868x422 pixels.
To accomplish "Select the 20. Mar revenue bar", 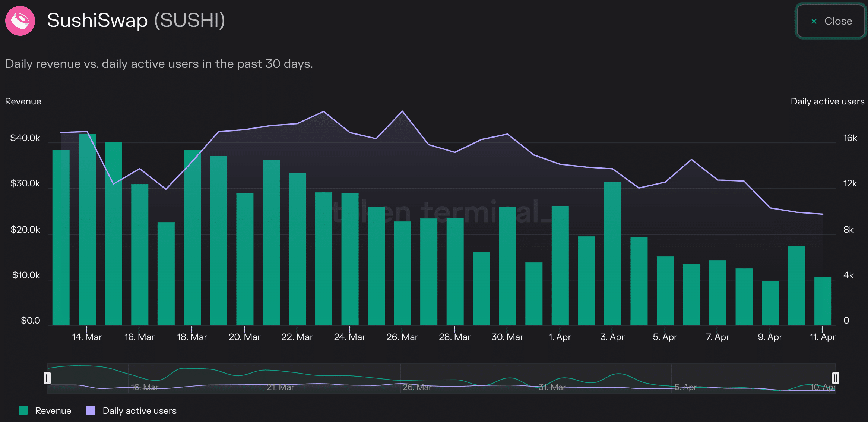I will 245,259.
